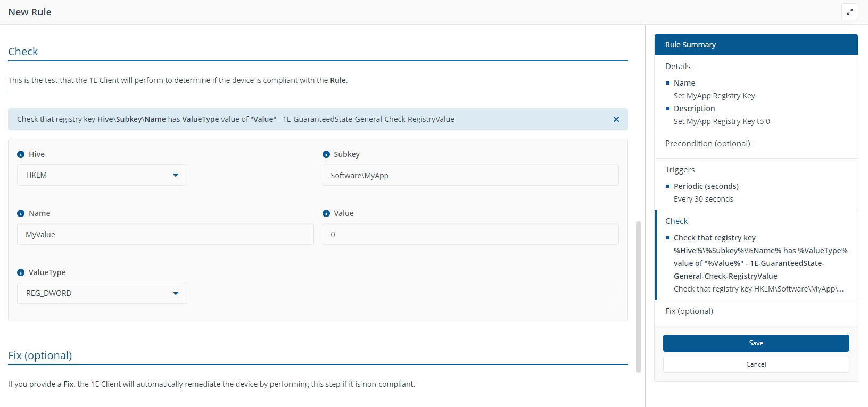Cancel the rule creation
868x407 pixels.
(756, 364)
